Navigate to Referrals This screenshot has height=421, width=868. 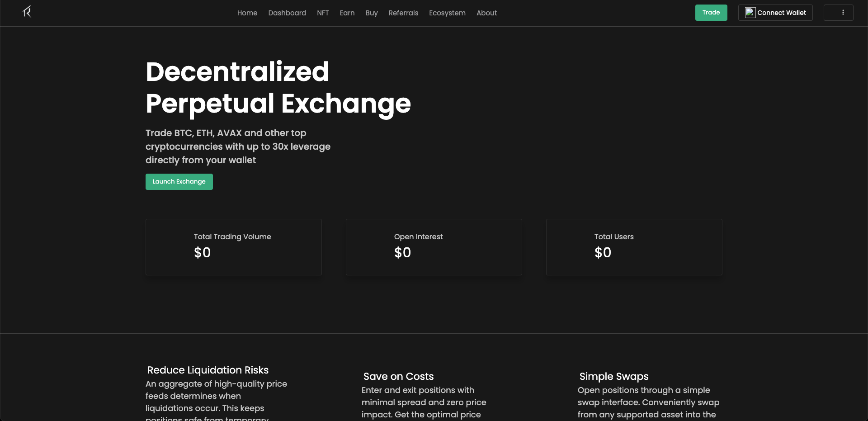[x=403, y=13]
